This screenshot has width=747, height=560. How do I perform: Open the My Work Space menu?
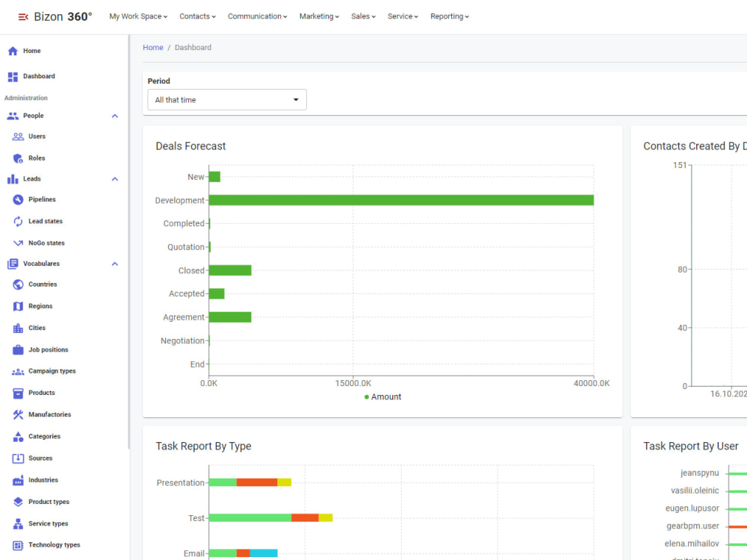click(x=138, y=16)
